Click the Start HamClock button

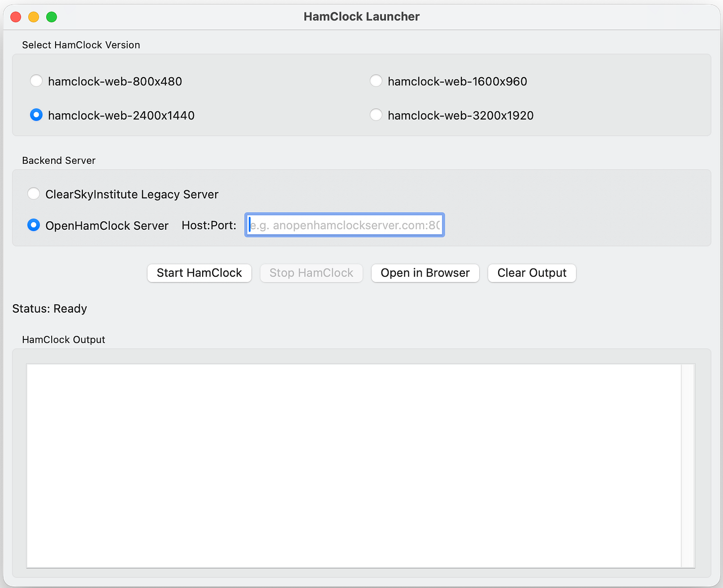click(199, 273)
